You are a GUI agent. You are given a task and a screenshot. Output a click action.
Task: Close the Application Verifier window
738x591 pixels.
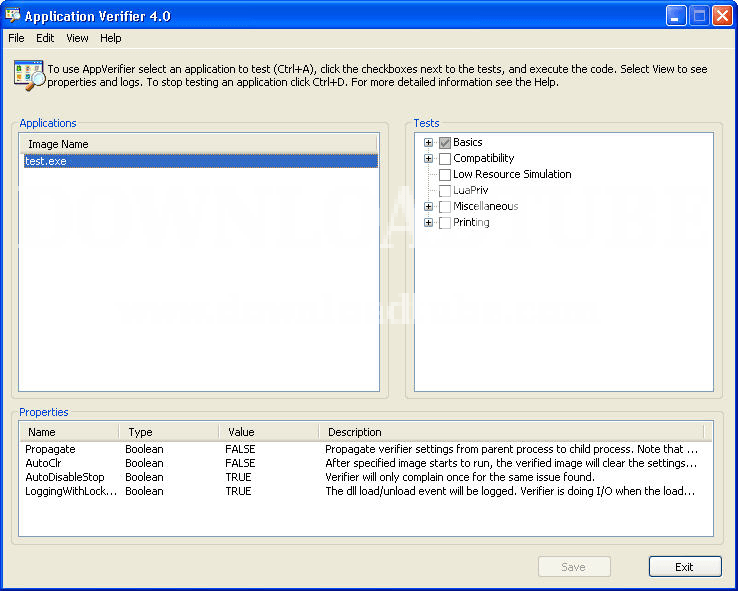pyautogui.click(x=722, y=16)
